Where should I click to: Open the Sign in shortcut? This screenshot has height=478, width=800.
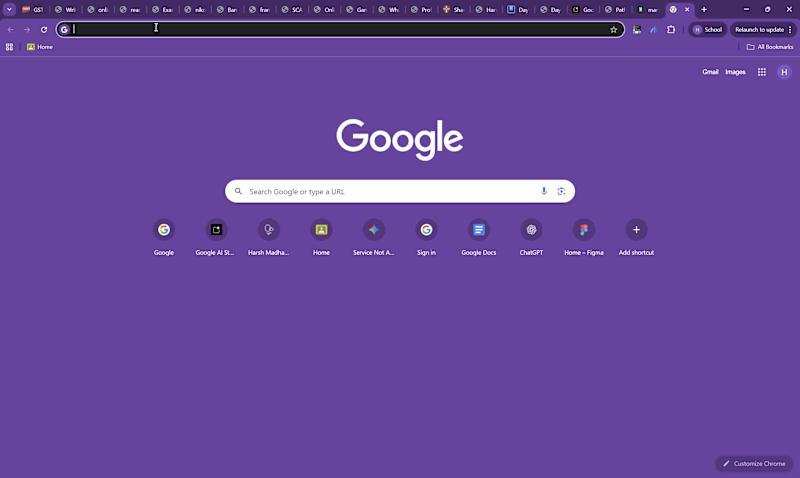pyautogui.click(x=426, y=237)
